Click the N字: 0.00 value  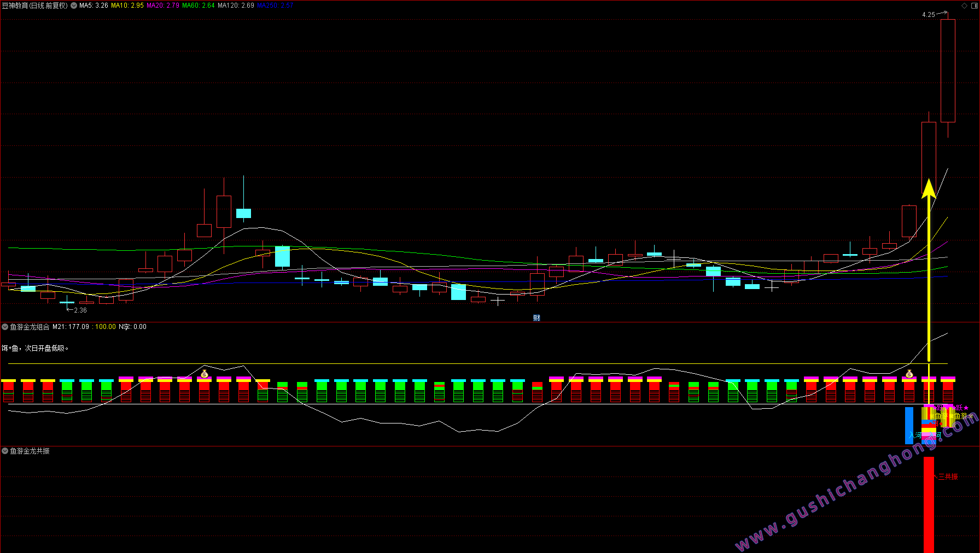(132, 327)
